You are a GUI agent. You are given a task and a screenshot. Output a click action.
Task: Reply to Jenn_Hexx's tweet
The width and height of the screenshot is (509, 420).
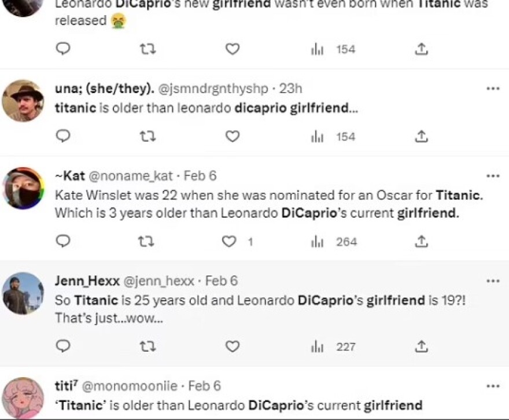click(x=63, y=347)
